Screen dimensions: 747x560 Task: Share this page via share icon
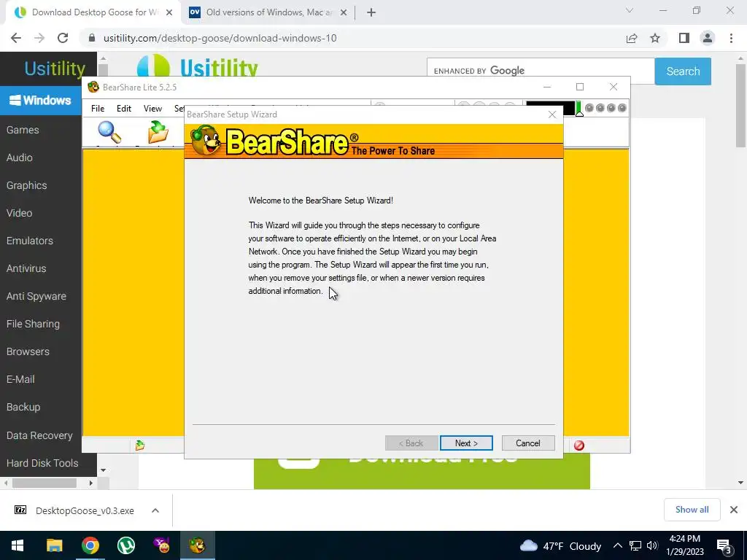tap(632, 38)
